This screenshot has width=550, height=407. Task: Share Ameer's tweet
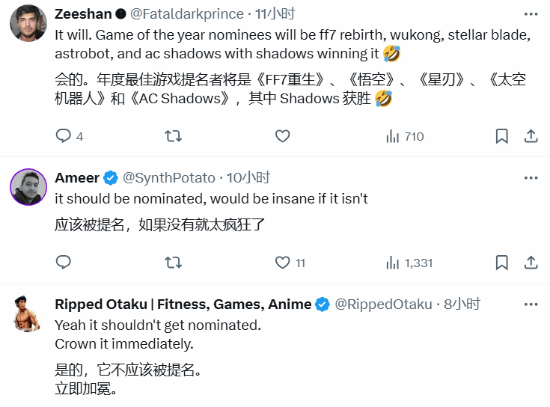[x=531, y=262]
